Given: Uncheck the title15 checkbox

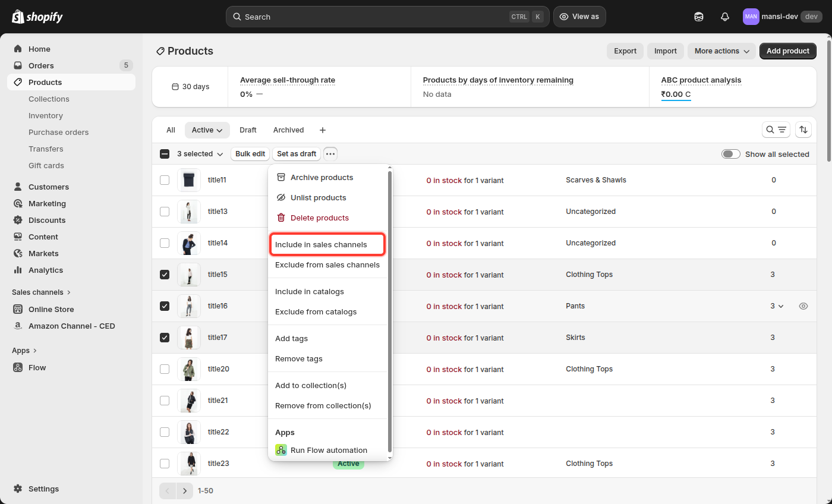Looking at the screenshot, I should tap(165, 275).
